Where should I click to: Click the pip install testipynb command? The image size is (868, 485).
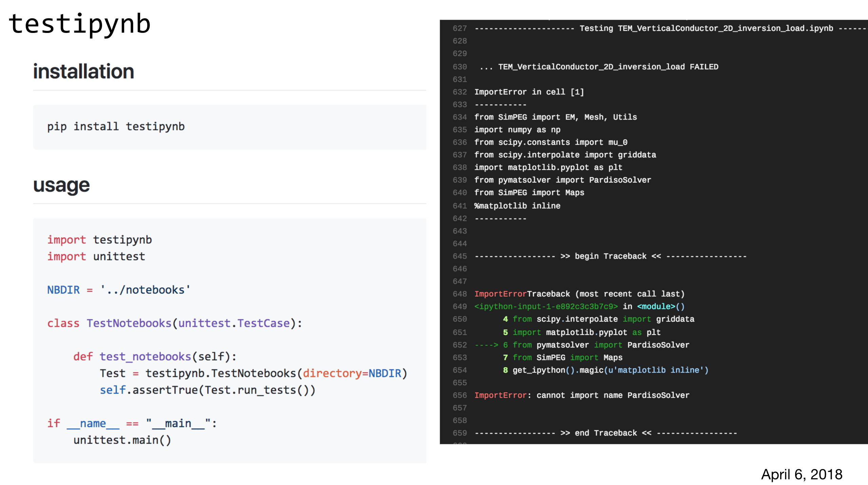[116, 127]
